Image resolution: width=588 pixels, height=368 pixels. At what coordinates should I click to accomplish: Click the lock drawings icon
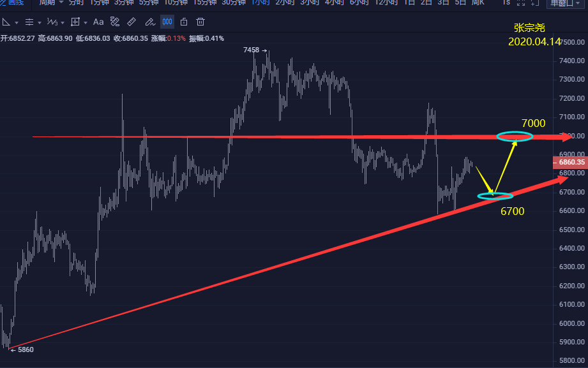click(184, 22)
